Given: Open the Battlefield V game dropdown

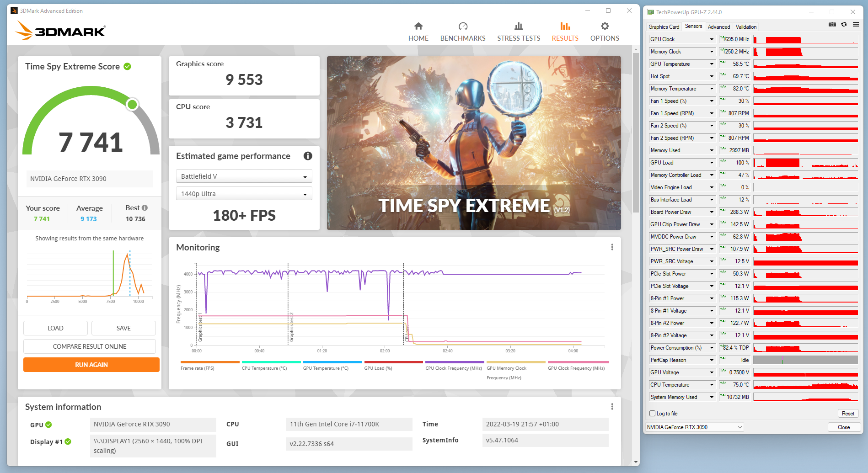Looking at the screenshot, I should click(x=244, y=176).
